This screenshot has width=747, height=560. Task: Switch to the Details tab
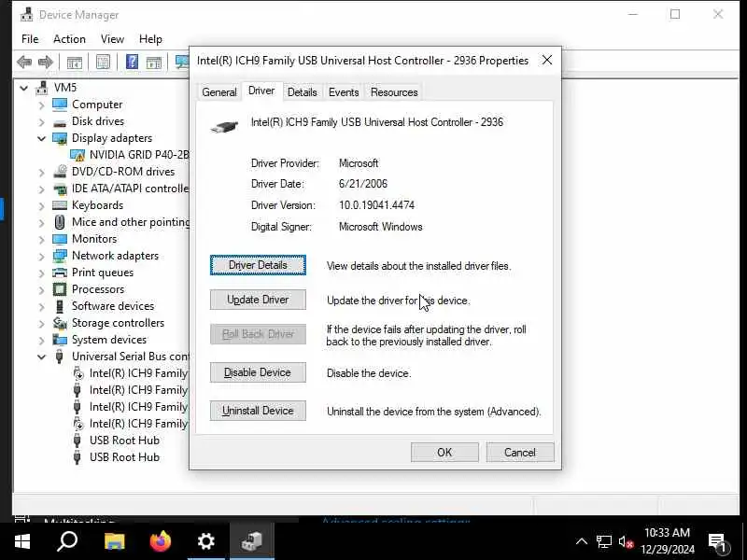[302, 91]
